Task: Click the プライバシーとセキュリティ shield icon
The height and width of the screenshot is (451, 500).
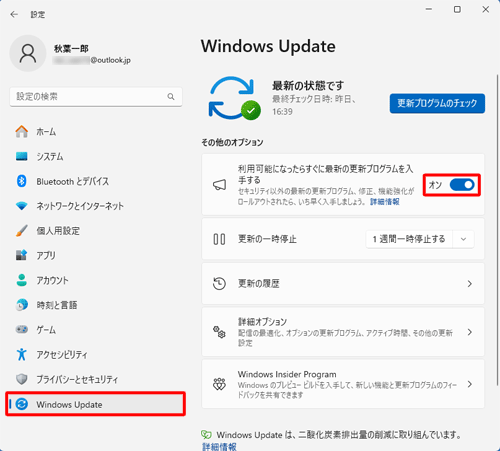Action: click(x=22, y=379)
